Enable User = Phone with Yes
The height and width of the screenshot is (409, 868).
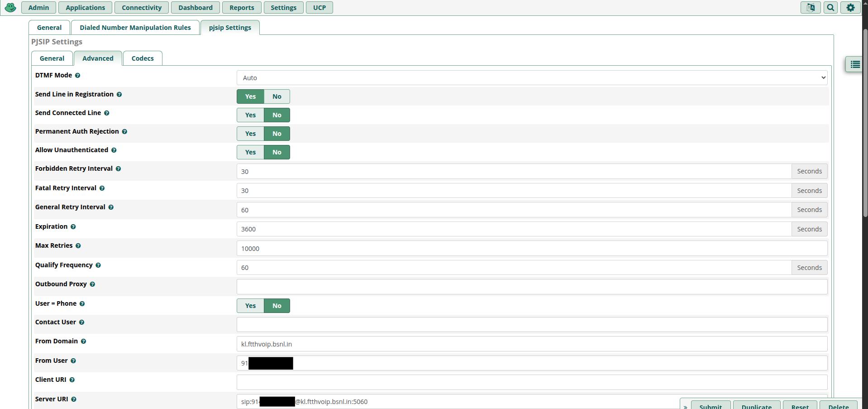[250, 306]
